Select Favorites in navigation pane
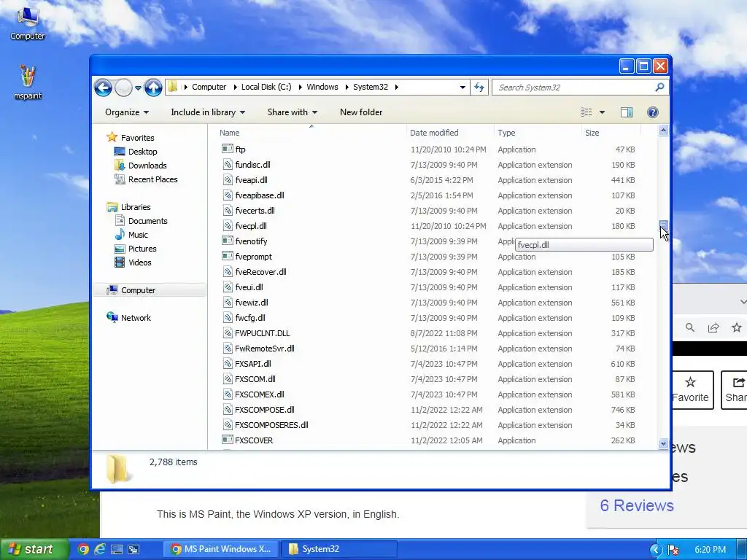The height and width of the screenshot is (560, 747). [x=137, y=138]
